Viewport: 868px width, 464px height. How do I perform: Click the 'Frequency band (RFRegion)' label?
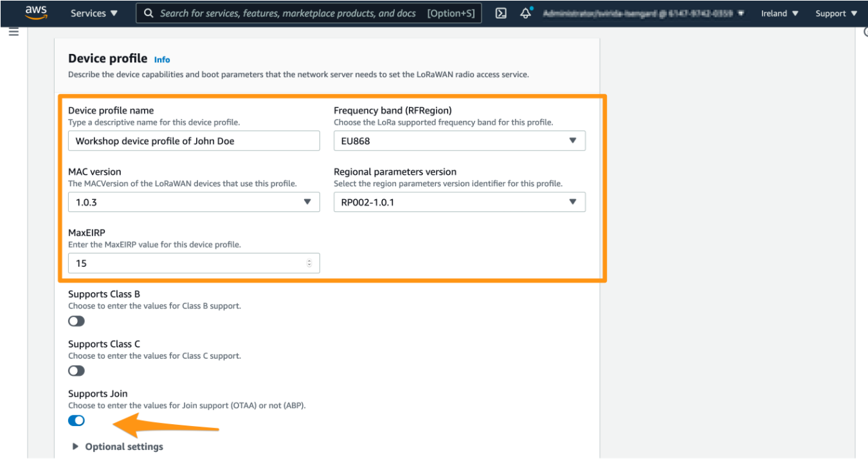[x=393, y=111]
